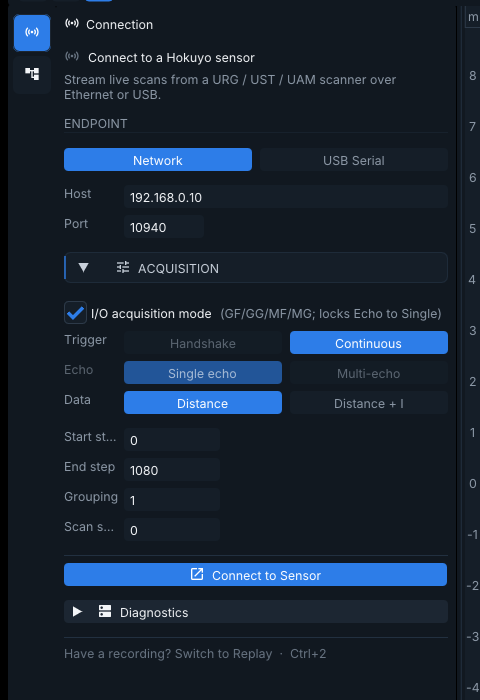Image resolution: width=480 pixels, height=700 pixels.
Task: Expand the Diagnostics section triangle
Action: click(x=77, y=612)
